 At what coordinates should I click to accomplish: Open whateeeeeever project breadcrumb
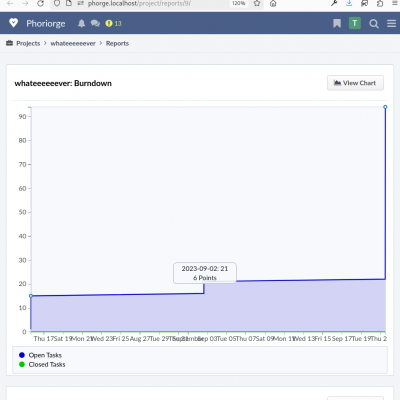click(x=73, y=43)
